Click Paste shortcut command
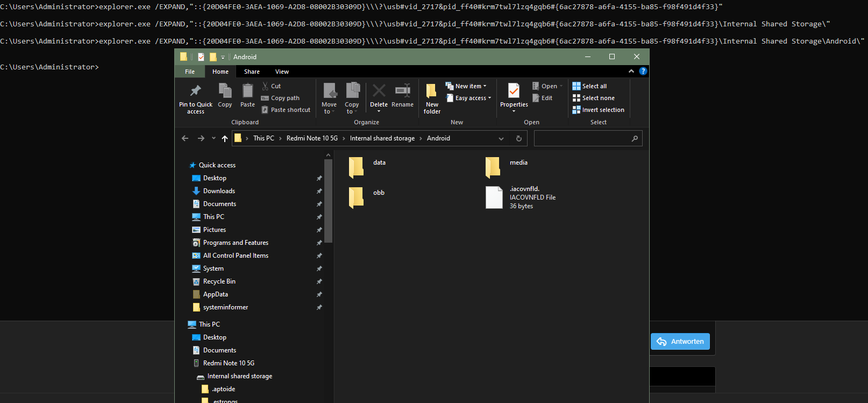Viewport: 868px width, 403px height. coord(286,110)
